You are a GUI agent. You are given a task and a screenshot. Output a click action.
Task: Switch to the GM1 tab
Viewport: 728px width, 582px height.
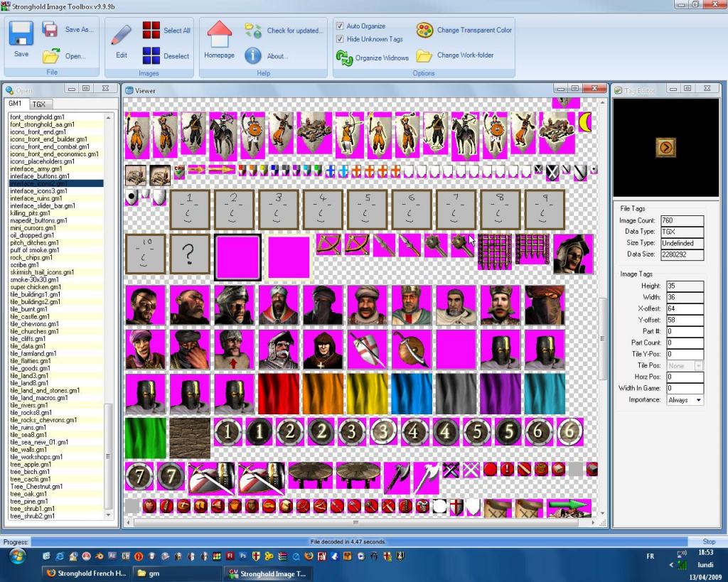tap(16, 104)
